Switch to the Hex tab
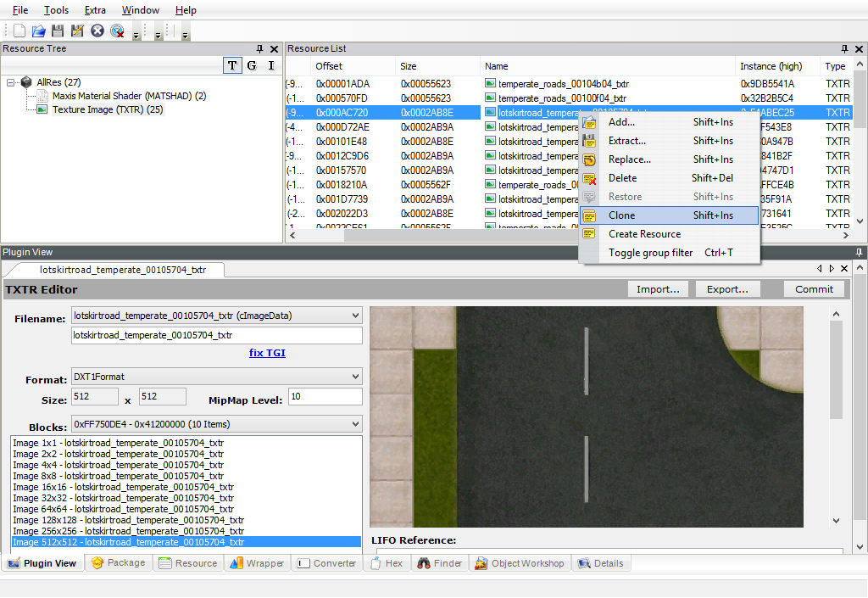This screenshot has height=598, width=868. pyautogui.click(x=387, y=563)
